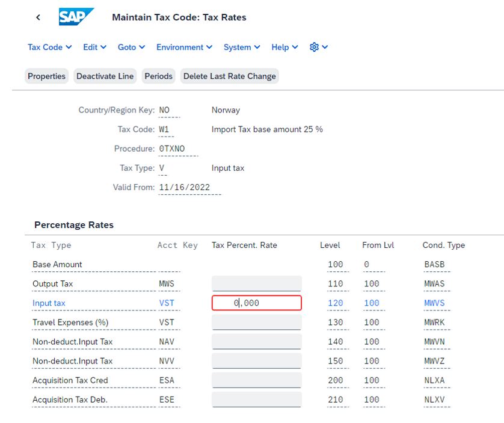Click the Travel Expenses rate field
504x423 pixels.
[256, 322]
